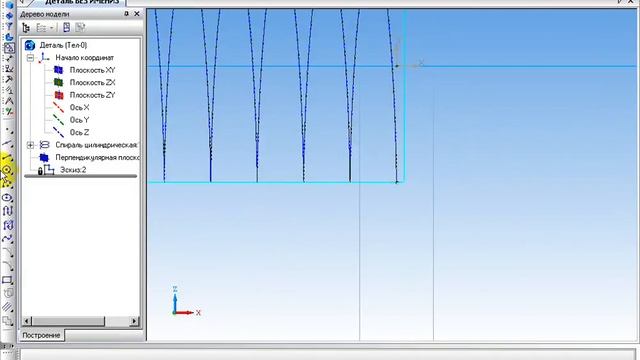Select the boxed polyline tool
The image size is (640, 360).
[x=7, y=225]
